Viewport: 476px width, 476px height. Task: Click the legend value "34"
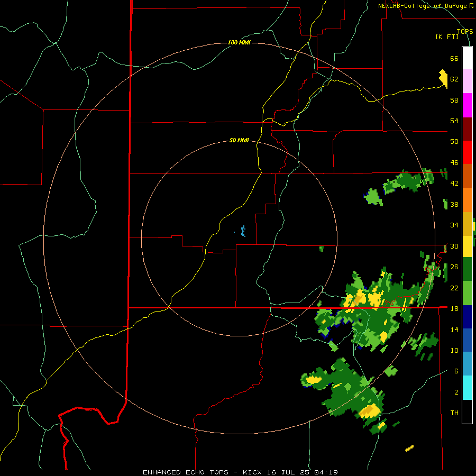pyautogui.click(x=454, y=225)
